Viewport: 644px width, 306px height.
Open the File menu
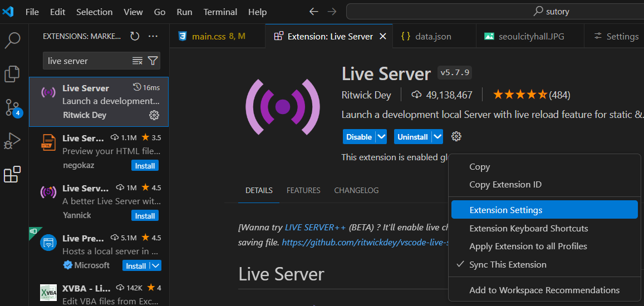click(32, 12)
